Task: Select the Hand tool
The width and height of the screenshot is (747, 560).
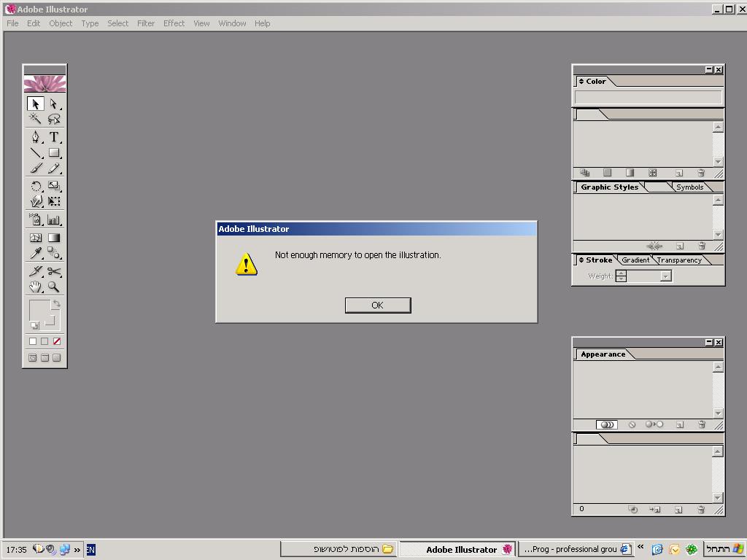Action: coord(36,287)
